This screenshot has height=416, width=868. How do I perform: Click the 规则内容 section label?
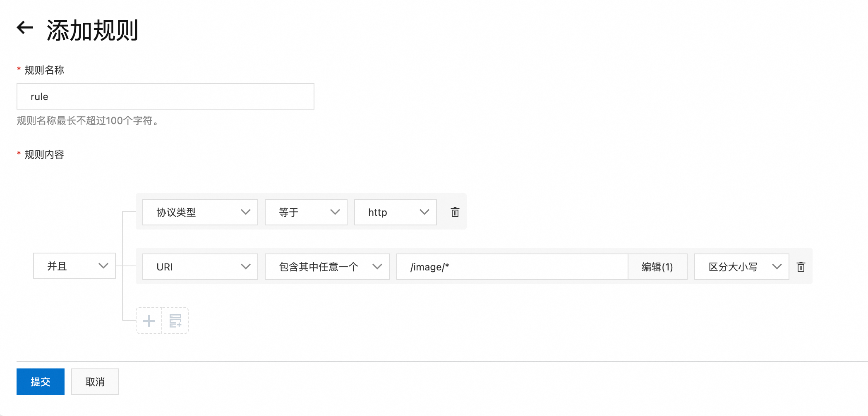44,154
